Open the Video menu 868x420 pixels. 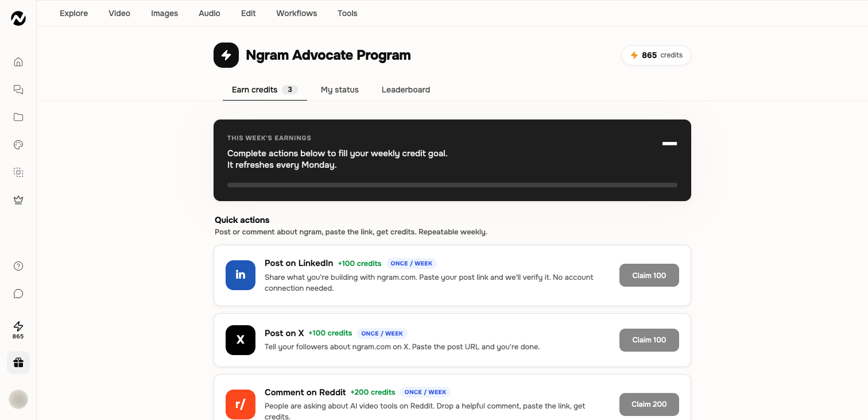pos(119,13)
